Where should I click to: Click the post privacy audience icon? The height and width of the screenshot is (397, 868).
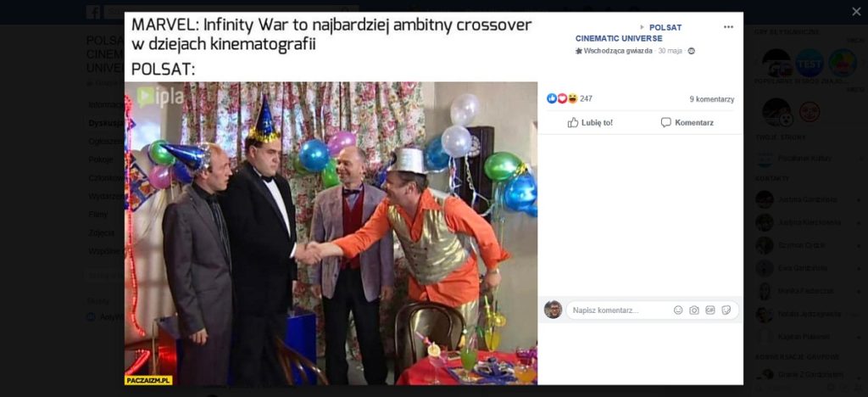[691, 51]
